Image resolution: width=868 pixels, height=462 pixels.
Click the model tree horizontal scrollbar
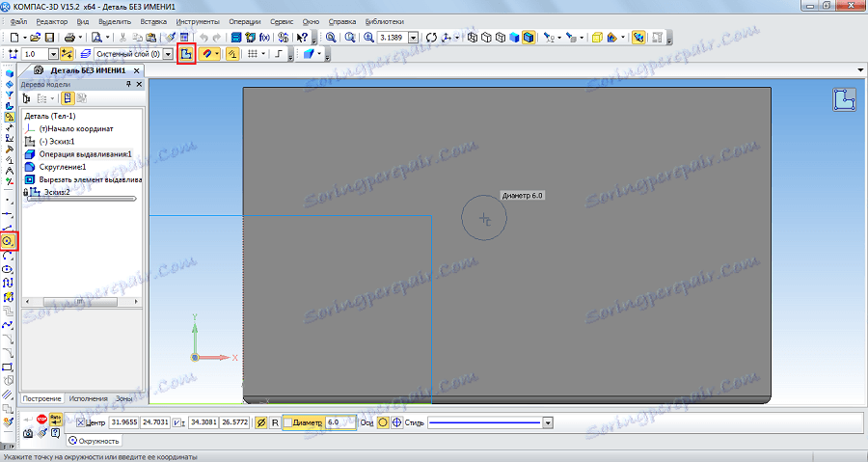coord(80,302)
